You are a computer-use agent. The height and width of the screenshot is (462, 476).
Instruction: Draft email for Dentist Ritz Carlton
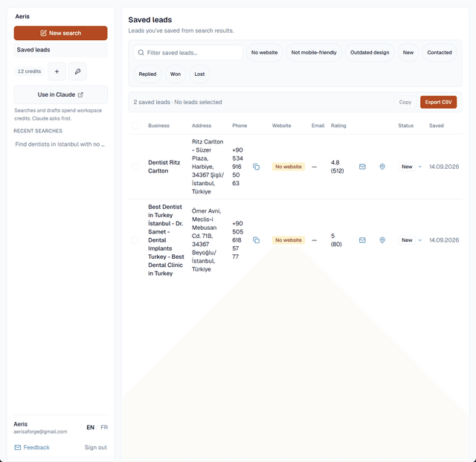(362, 167)
